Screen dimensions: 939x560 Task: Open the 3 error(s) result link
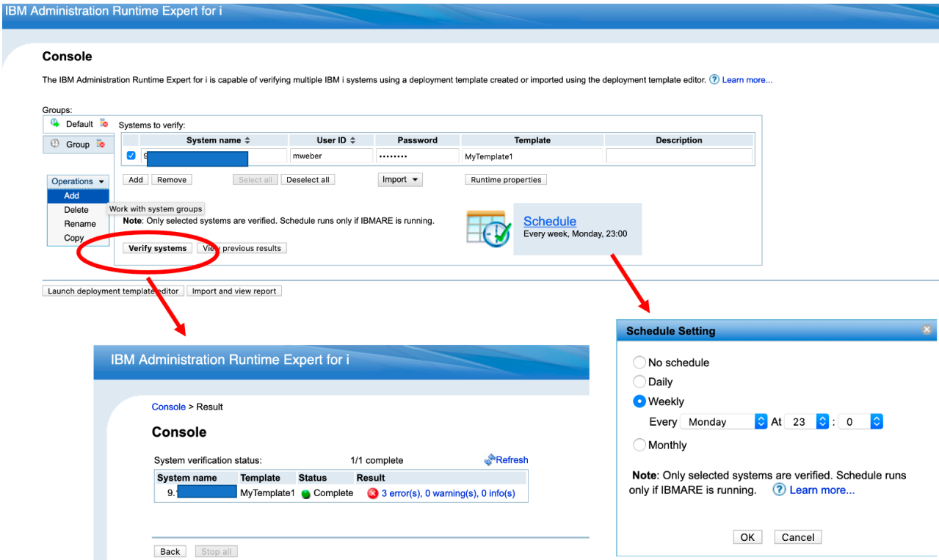[449, 493]
